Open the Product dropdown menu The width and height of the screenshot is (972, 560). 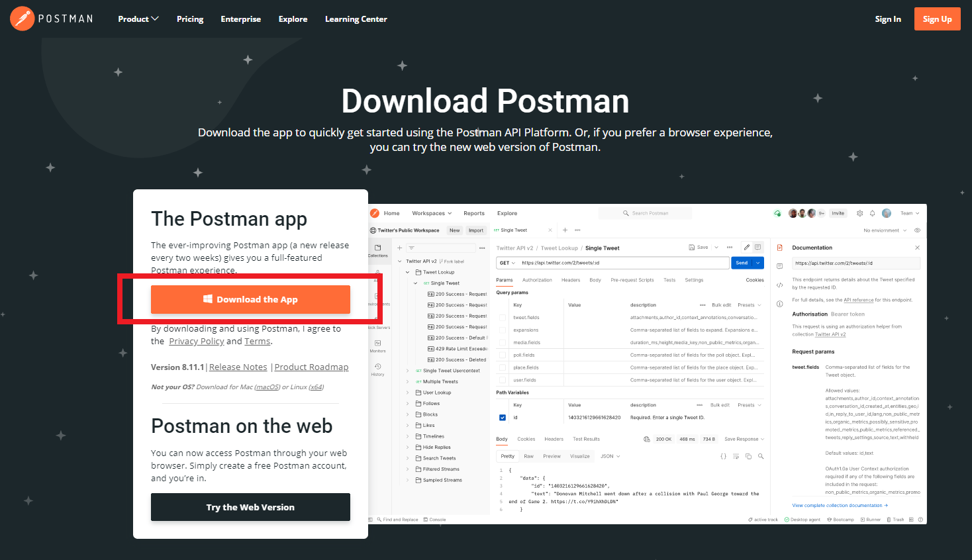pos(138,19)
